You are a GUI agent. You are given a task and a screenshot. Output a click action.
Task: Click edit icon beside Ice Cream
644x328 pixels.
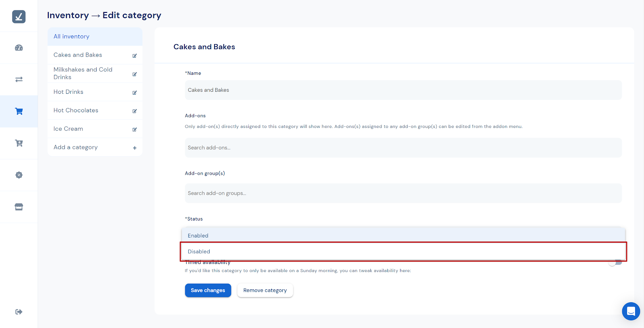[134, 130]
